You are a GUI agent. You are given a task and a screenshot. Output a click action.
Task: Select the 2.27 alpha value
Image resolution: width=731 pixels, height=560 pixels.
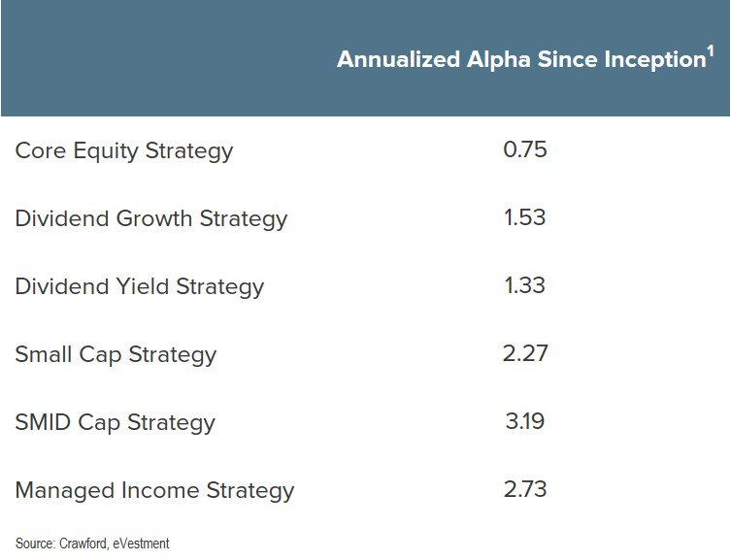click(525, 353)
